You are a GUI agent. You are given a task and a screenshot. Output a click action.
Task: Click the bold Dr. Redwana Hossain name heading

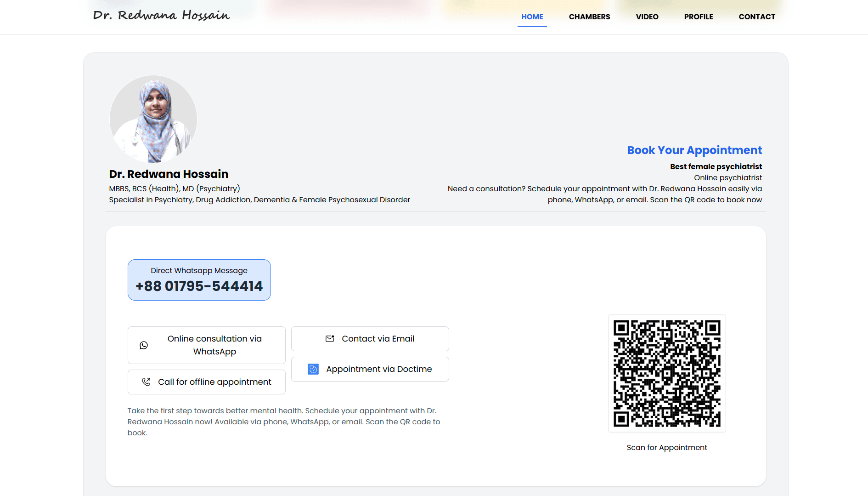tap(169, 174)
